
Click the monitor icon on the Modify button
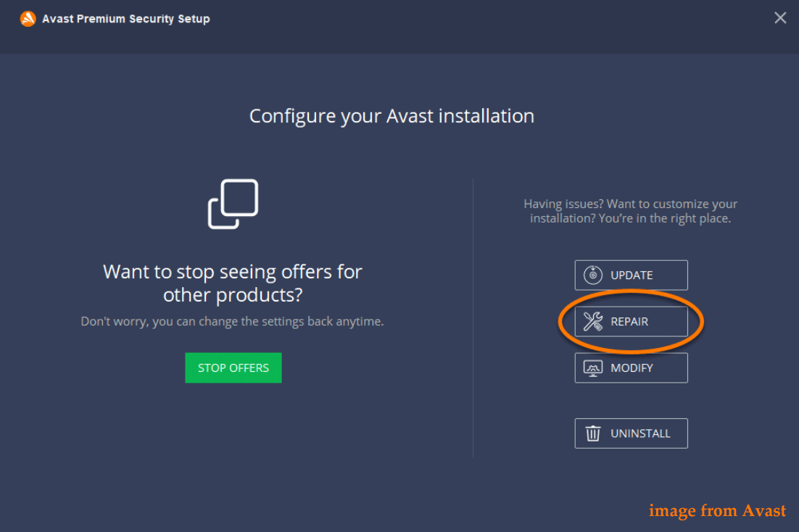point(592,368)
